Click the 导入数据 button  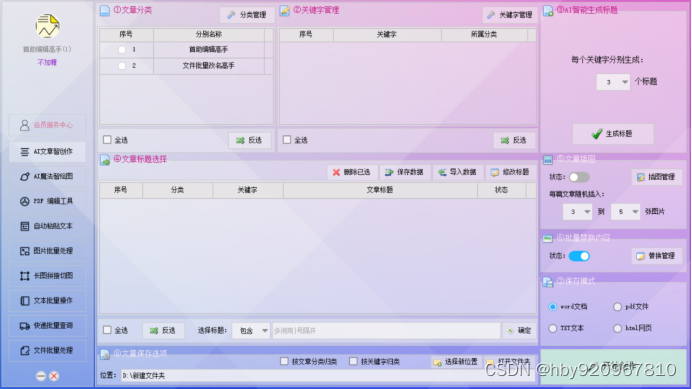tap(458, 172)
